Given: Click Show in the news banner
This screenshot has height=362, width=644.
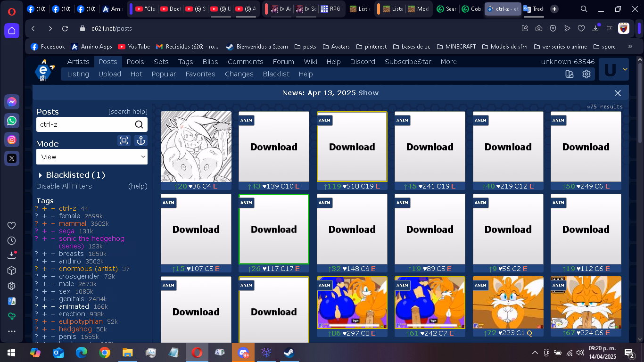Looking at the screenshot, I should 368,93.
